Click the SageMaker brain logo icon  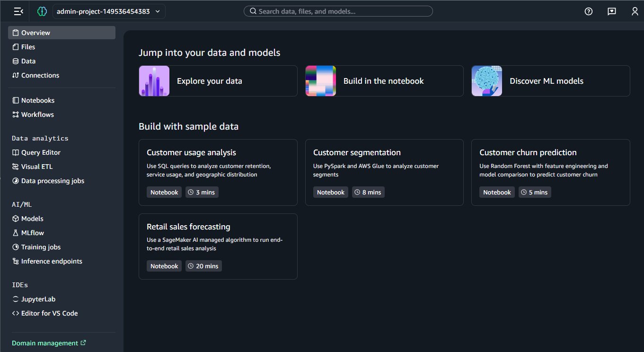[42, 11]
